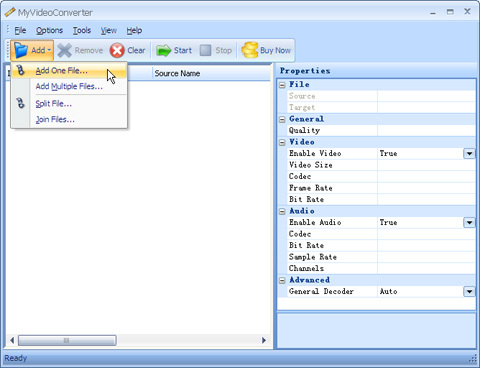Click the Buy Now button label

pyautogui.click(x=275, y=50)
